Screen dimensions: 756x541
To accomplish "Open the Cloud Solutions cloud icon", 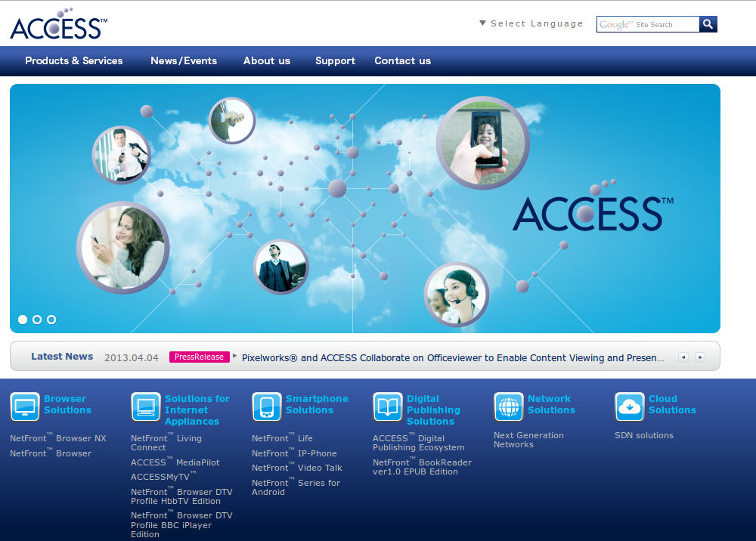I will pos(630,407).
